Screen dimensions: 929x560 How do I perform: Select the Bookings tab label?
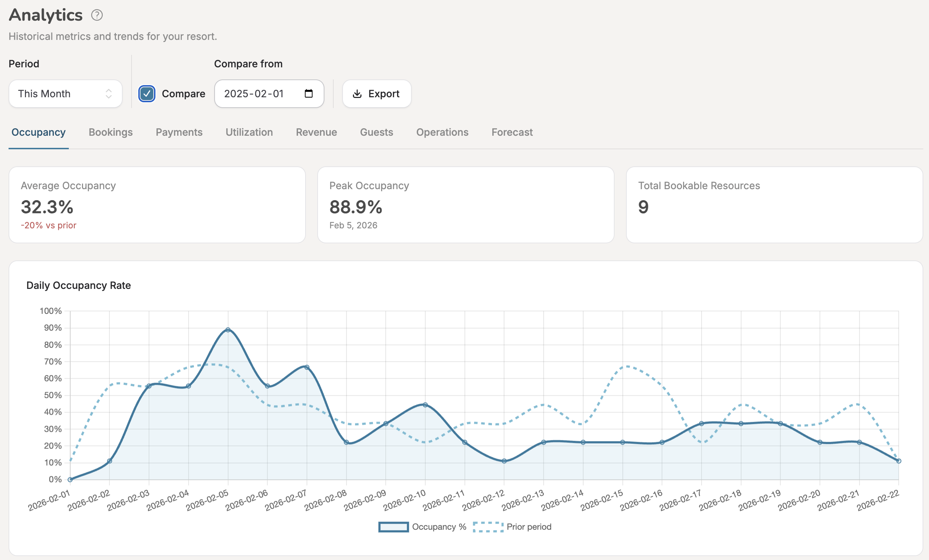click(x=111, y=132)
